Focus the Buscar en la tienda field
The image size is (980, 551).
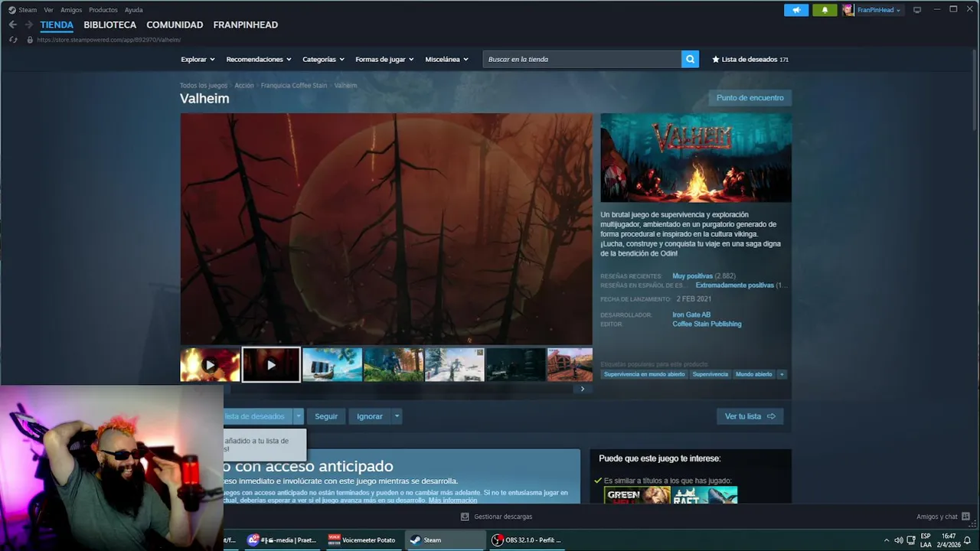pyautogui.click(x=582, y=59)
